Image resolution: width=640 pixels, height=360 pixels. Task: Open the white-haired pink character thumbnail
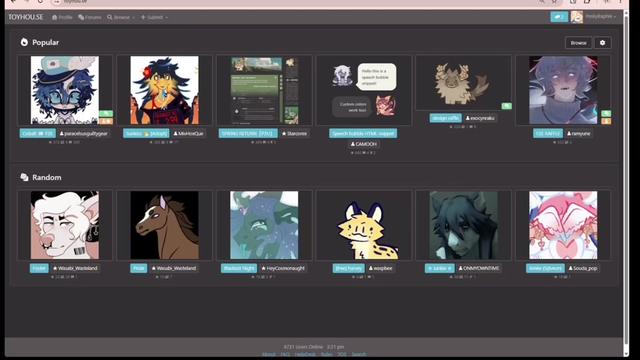[65, 225]
